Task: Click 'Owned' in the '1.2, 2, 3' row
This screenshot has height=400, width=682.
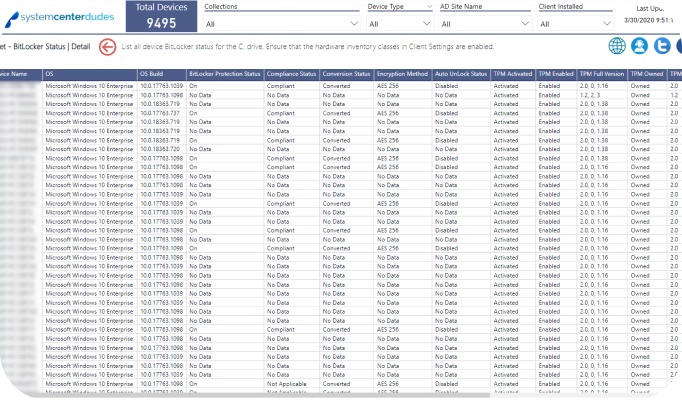Action: (640, 95)
